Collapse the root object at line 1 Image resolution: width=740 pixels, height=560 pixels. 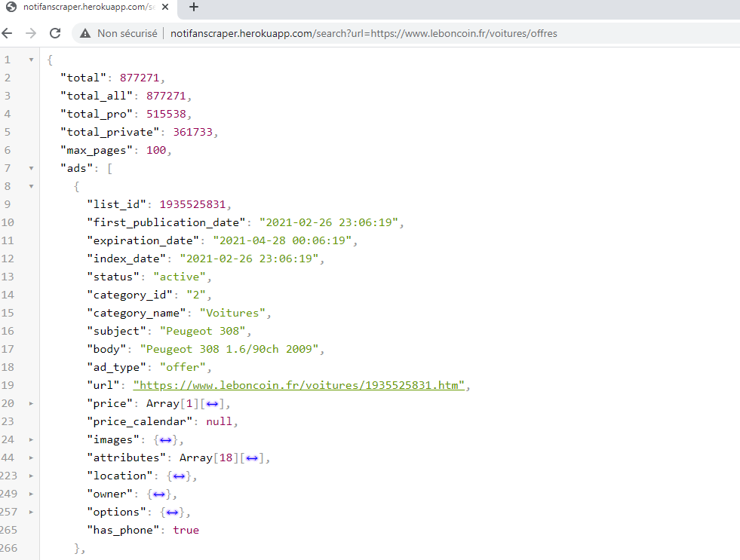click(x=31, y=60)
